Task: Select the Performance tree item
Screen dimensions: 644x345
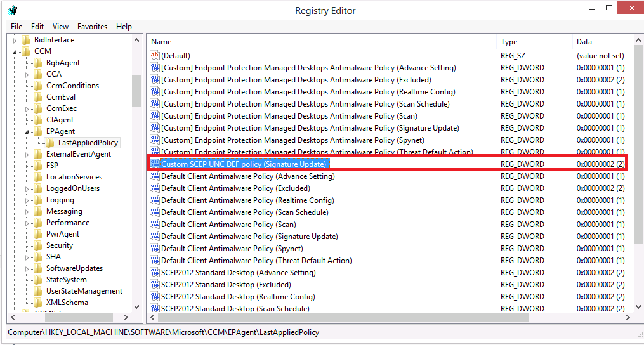Action: 68,223
